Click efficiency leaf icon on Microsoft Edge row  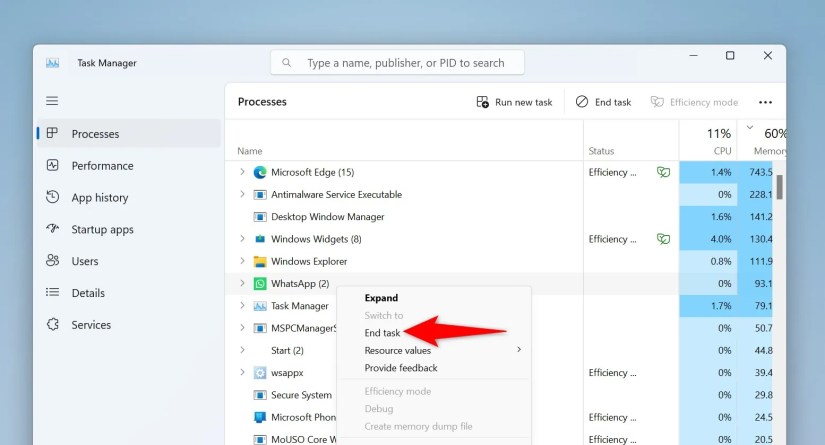pyautogui.click(x=663, y=172)
